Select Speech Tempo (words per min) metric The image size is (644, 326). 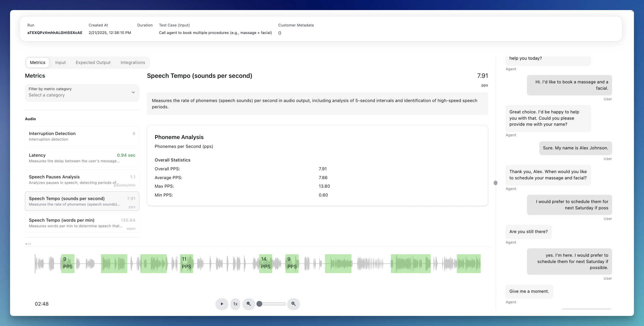click(82, 223)
